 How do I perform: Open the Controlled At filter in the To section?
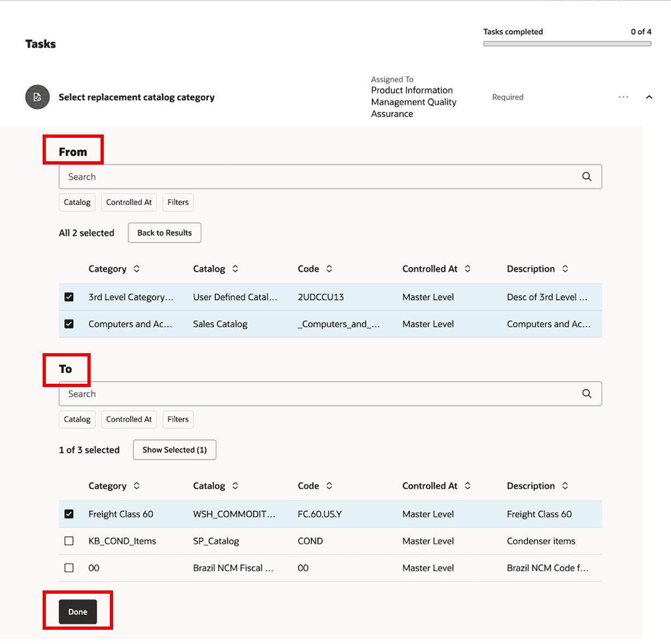click(x=129, y=419)
